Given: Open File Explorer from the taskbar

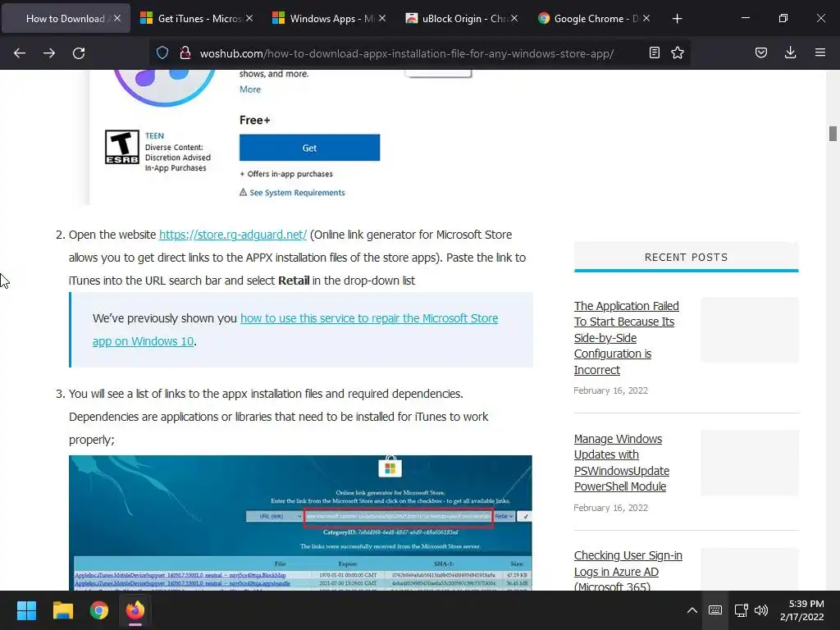Looking at the screenshot, I should (62, 610).
